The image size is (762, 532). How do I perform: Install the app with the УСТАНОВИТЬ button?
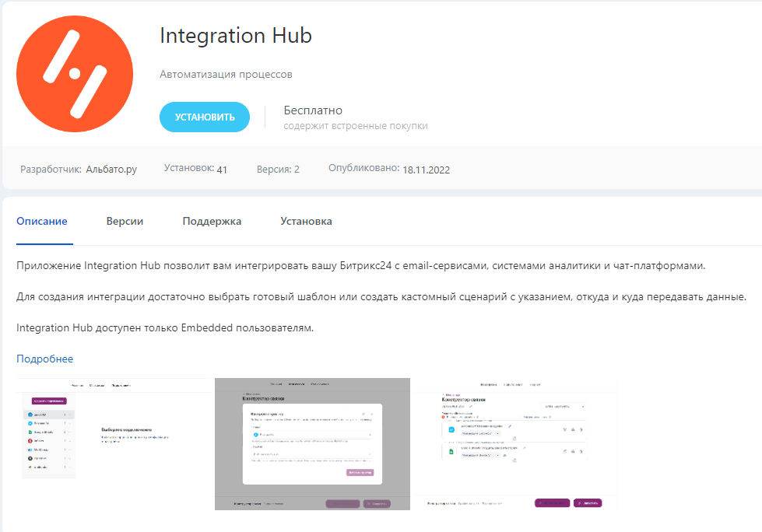[205, 117]
